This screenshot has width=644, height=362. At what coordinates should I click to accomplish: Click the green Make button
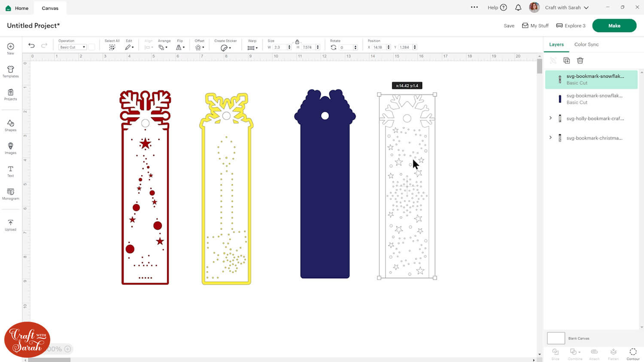point(614,26)
